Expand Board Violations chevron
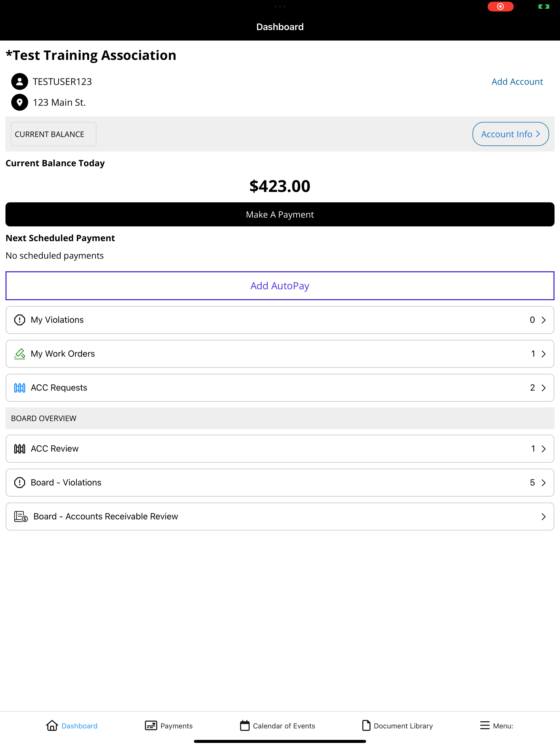This screenshot has width=560, height=747. (x=543, y=483)
